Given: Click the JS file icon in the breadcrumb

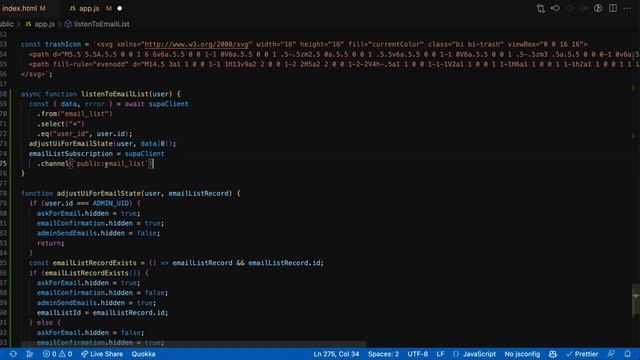Looking at the screenshot, I should (28, 24).
